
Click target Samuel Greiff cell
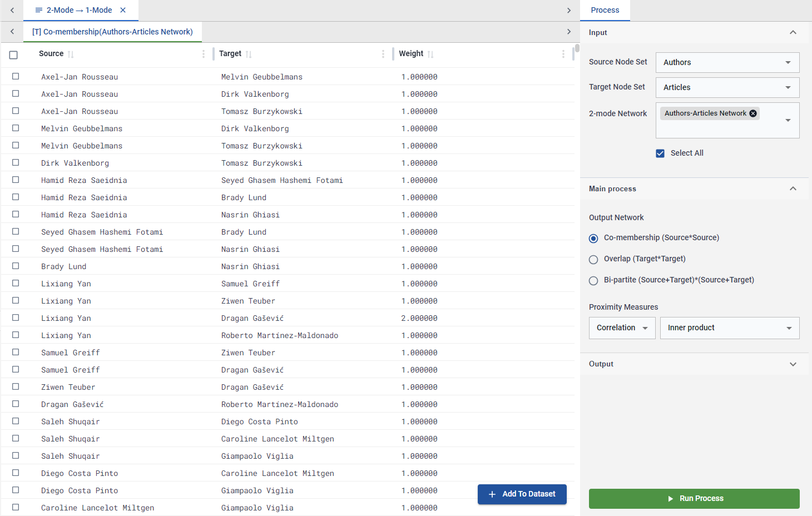click(250, 284)
